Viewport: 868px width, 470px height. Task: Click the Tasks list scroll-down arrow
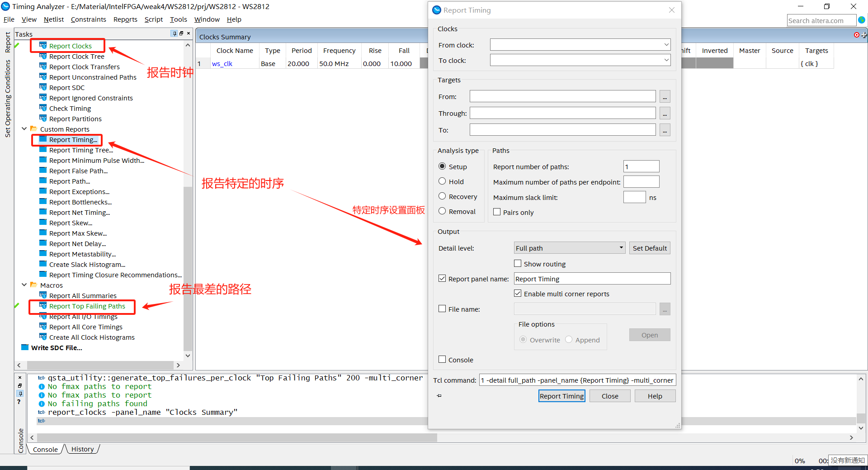pos(188,356)
